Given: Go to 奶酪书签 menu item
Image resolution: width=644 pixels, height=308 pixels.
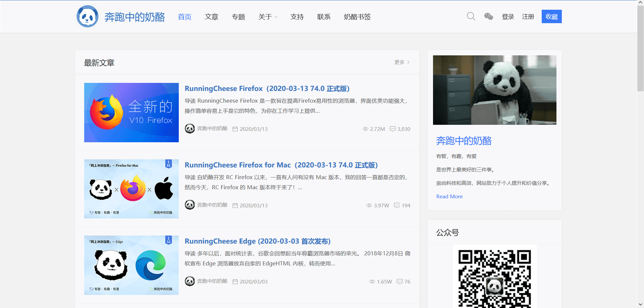Looking at the screenshot, I should coord(357,17).
